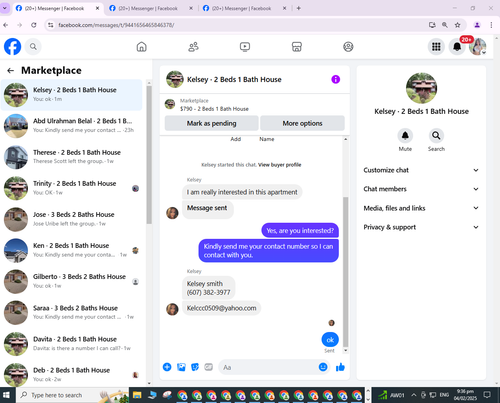Open Ken 2 Beds 1 Bath House chat

[71, 250]
